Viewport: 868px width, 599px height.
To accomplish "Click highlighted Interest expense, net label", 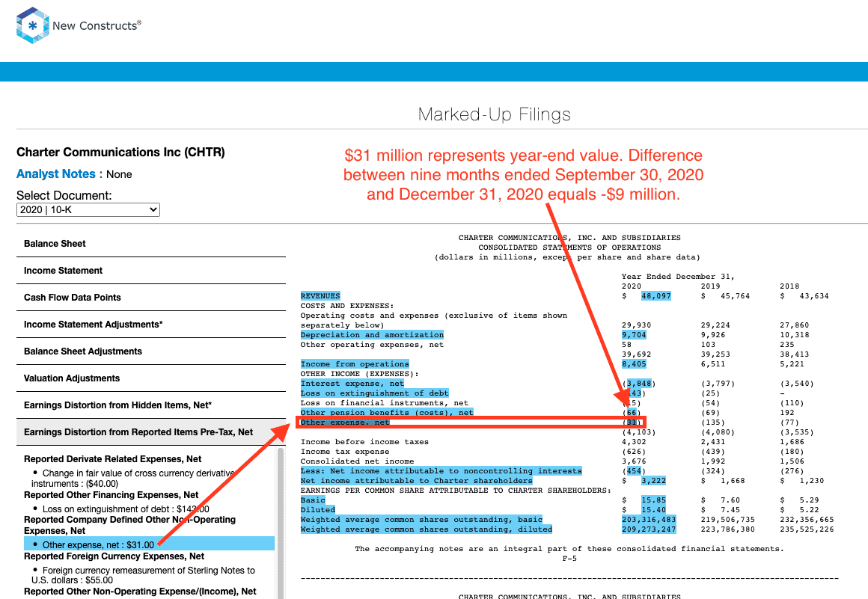I will coord(352,384).
